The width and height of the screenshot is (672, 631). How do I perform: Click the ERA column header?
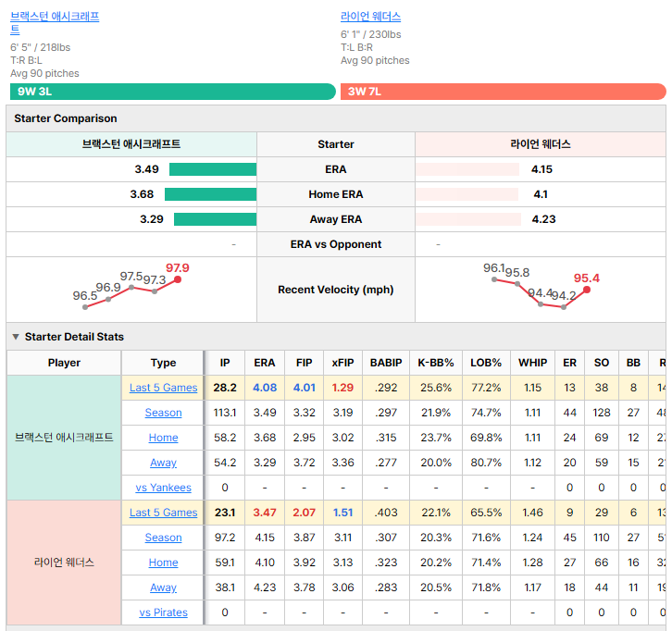(265, 363)
